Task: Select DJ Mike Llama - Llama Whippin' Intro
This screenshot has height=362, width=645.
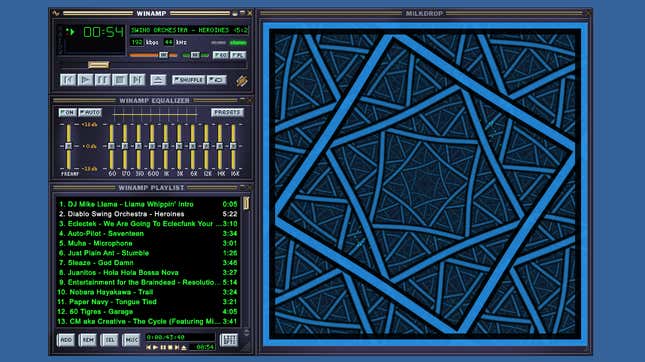Action: (x=148, y=204)
